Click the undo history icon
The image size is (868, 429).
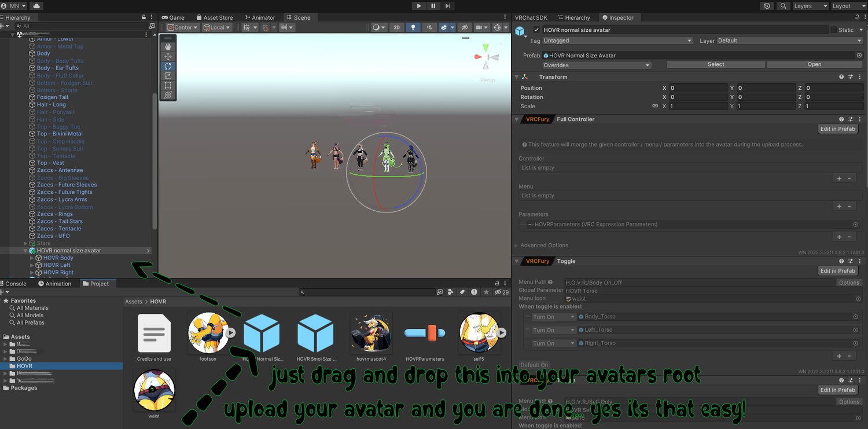click(x=767, y=6)
